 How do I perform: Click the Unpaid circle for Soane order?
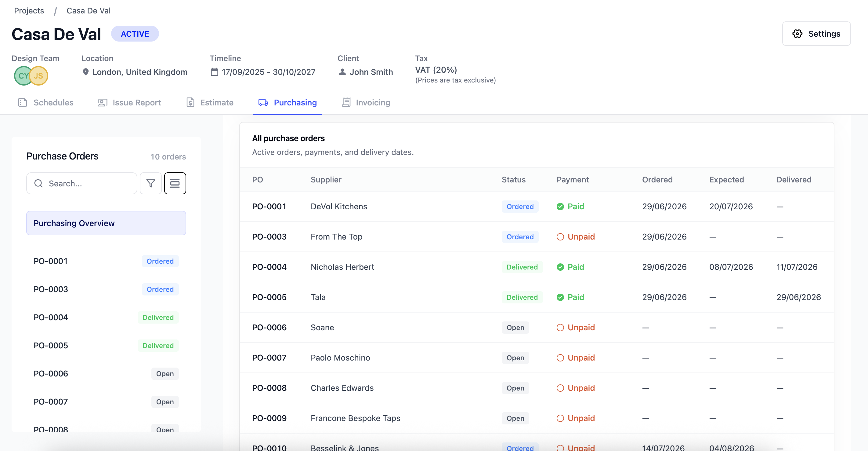pyautogui.click(x=560, y=328)
